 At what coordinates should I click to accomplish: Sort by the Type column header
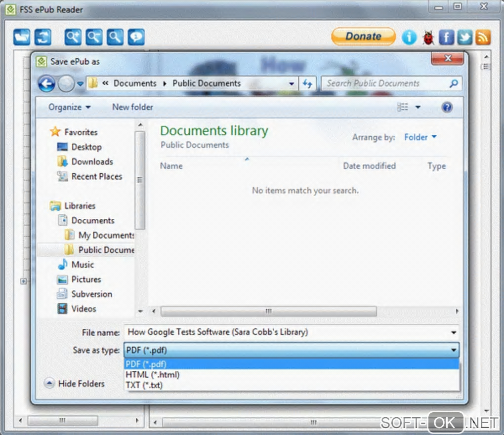point(436,166)
